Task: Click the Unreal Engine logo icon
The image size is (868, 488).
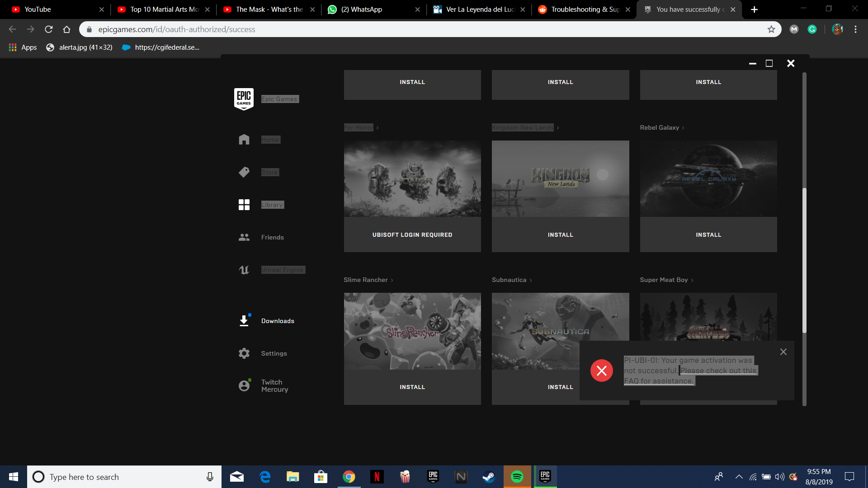Action: point(244,270)
